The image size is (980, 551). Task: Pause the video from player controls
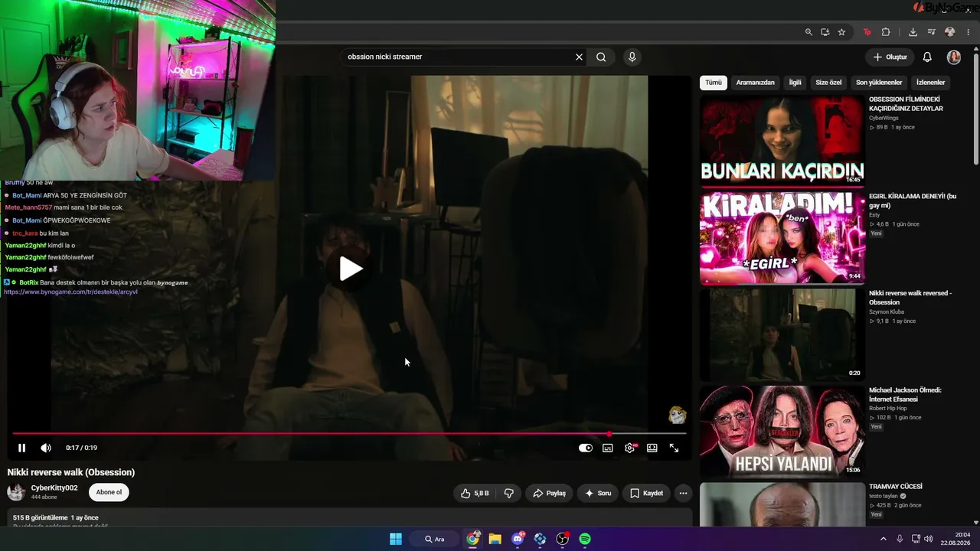(x=21, y=448)
